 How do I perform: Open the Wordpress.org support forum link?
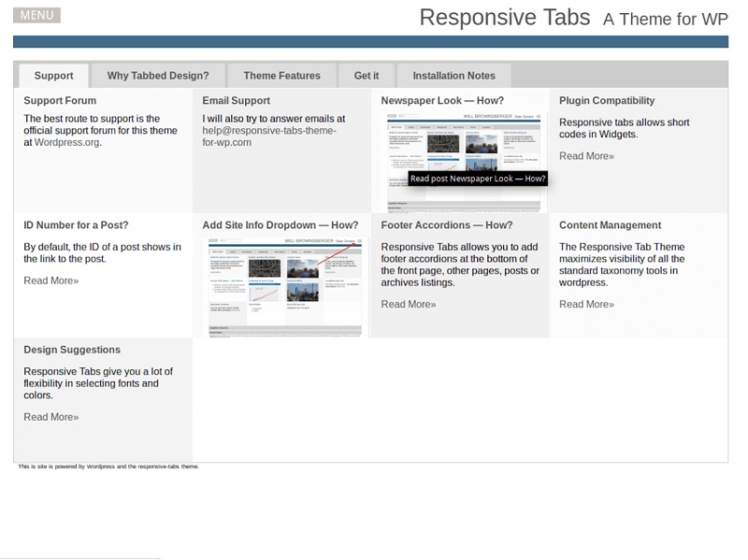click(x=67, y=143)
